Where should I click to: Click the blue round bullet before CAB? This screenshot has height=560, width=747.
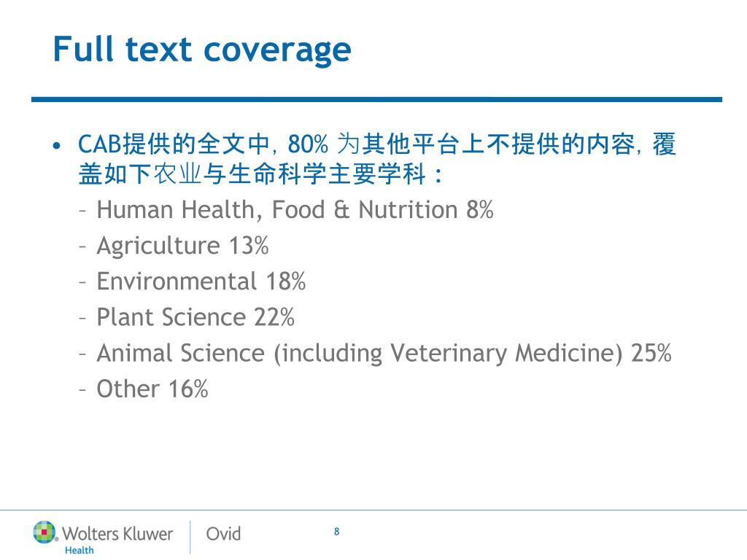[59, 144]
